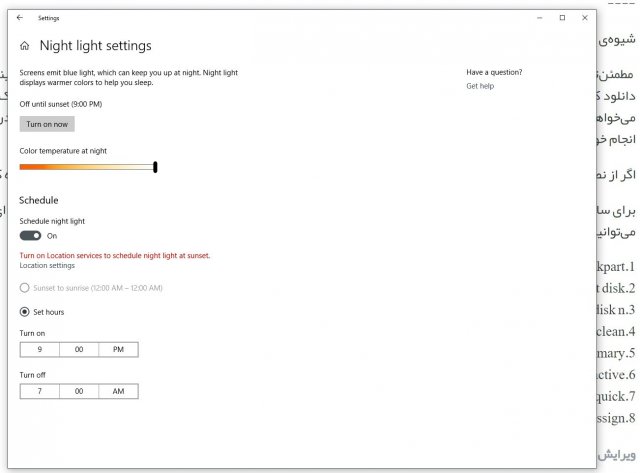
Task: Select the Sunset to sunrise radio option
Action: (25, 288)
